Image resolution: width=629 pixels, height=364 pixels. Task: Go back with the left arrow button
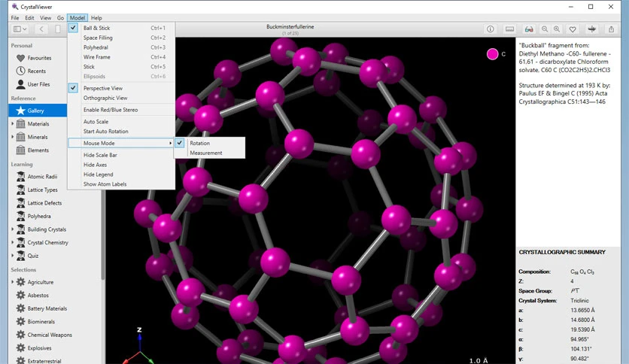click(x=41, y=29)
